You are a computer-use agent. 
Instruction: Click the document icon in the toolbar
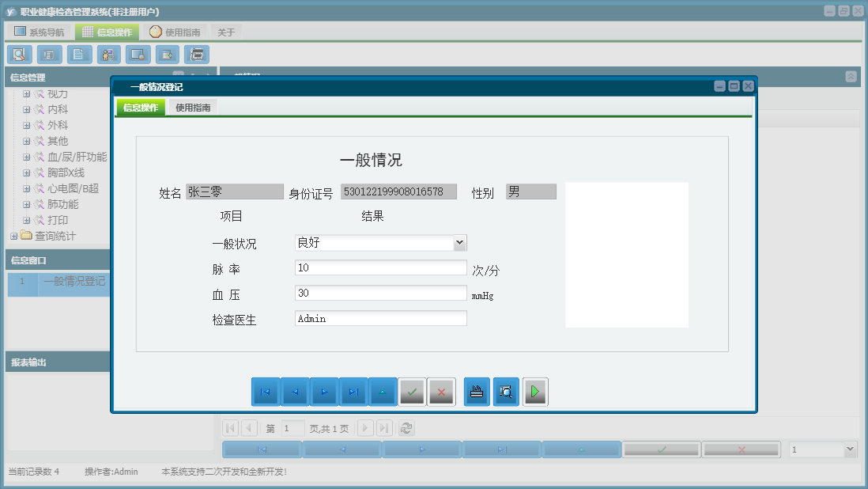[78, 54]
